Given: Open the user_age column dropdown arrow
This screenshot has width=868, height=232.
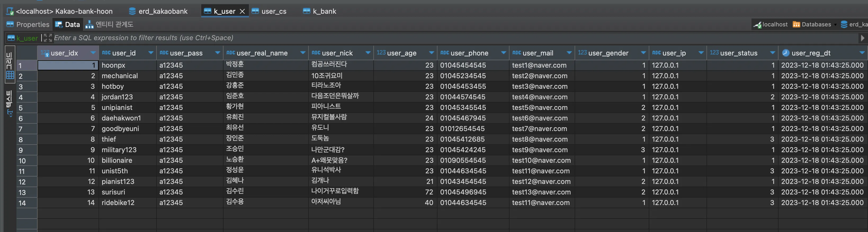Looking at the screenshot, I should tap(431, 53).
